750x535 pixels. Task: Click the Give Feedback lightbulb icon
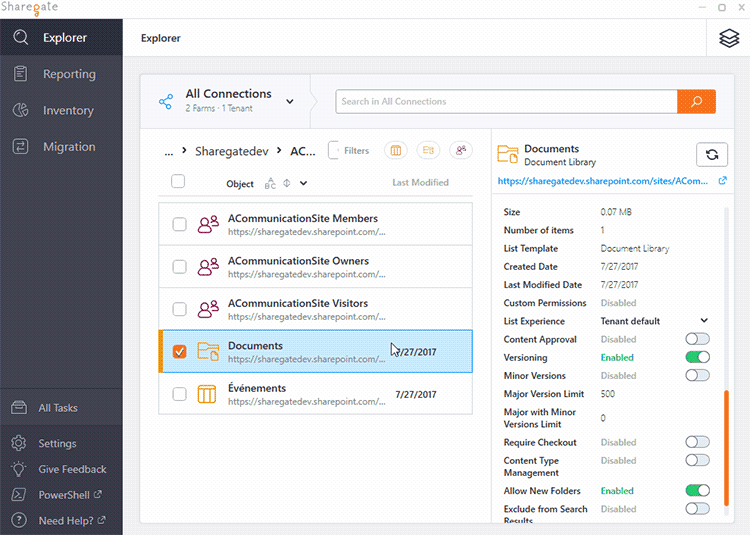tap(19, 469)
